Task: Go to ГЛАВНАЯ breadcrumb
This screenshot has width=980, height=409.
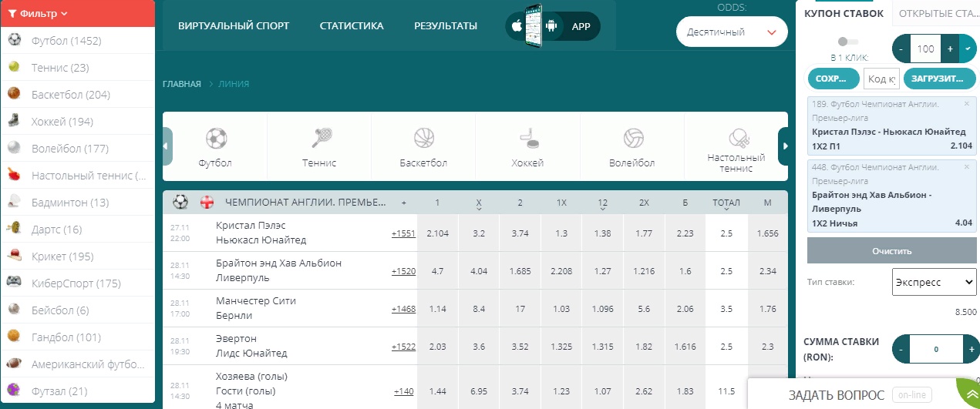Action: [x=182, y=84]
